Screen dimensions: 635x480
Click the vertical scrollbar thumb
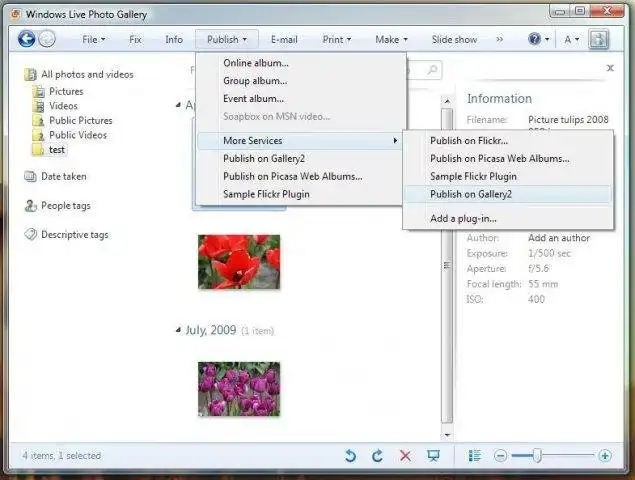point(447,266)
